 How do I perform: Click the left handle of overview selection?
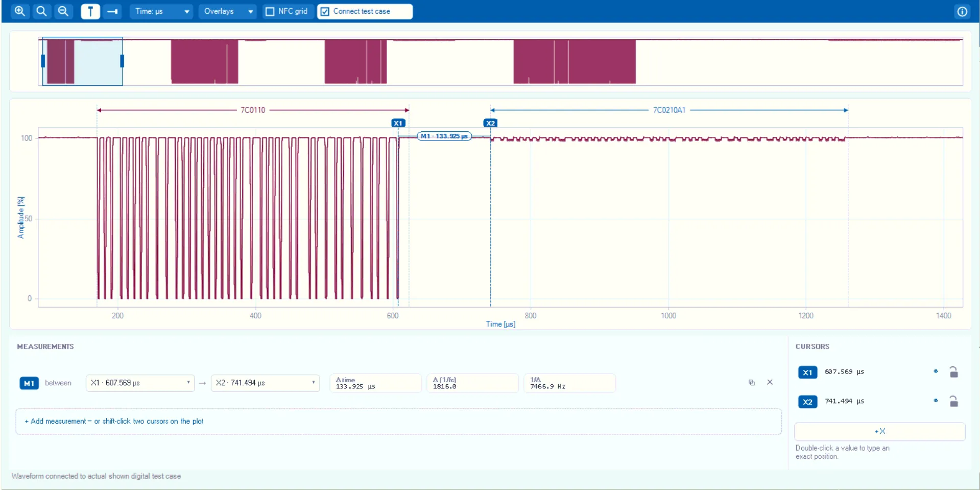43,61
